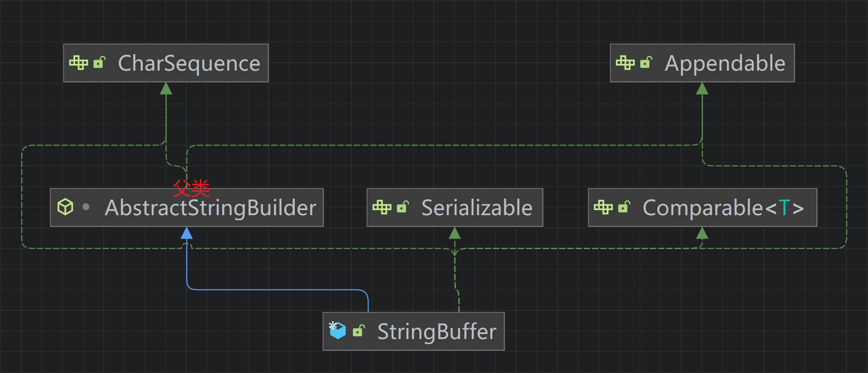The image size is (868, 373).
Task: Click the interface icon beside CharSequence
Action: click(78, 62)
